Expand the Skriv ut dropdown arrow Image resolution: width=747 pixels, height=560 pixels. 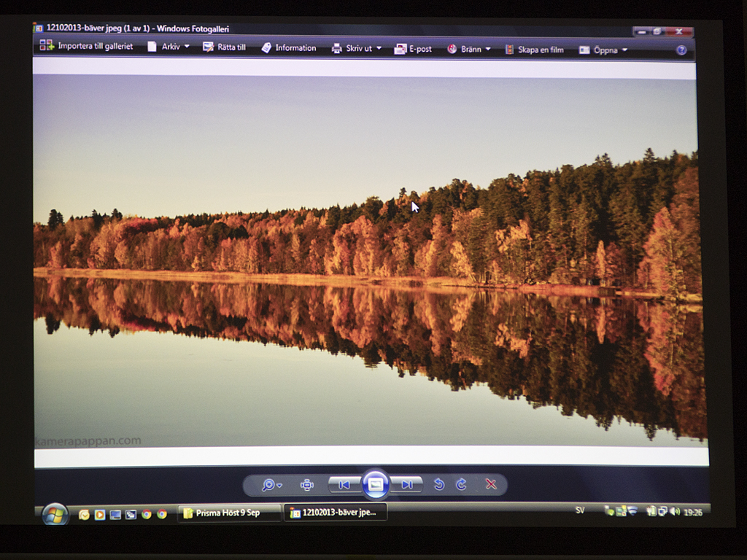[379, 48]
